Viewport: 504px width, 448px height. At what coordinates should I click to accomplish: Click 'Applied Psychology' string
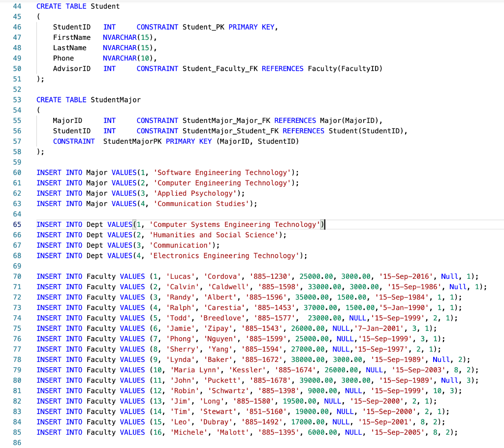pos(195,194)
